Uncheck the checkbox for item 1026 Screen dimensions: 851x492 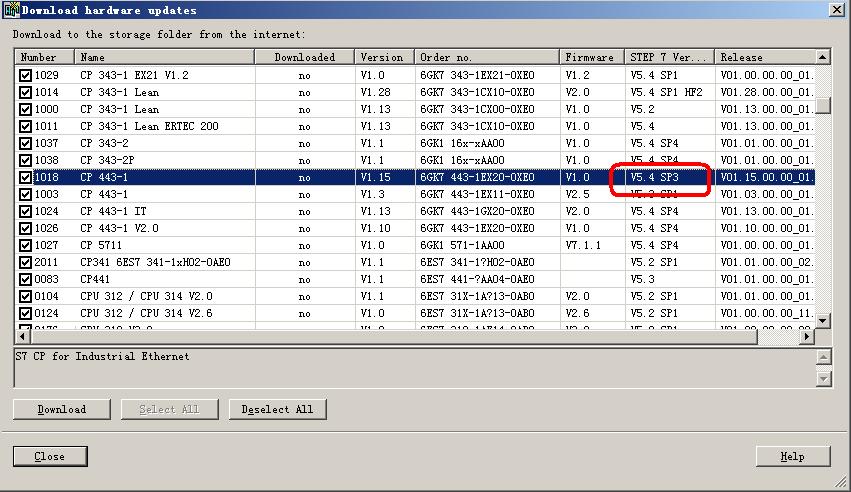coord(26,228)
